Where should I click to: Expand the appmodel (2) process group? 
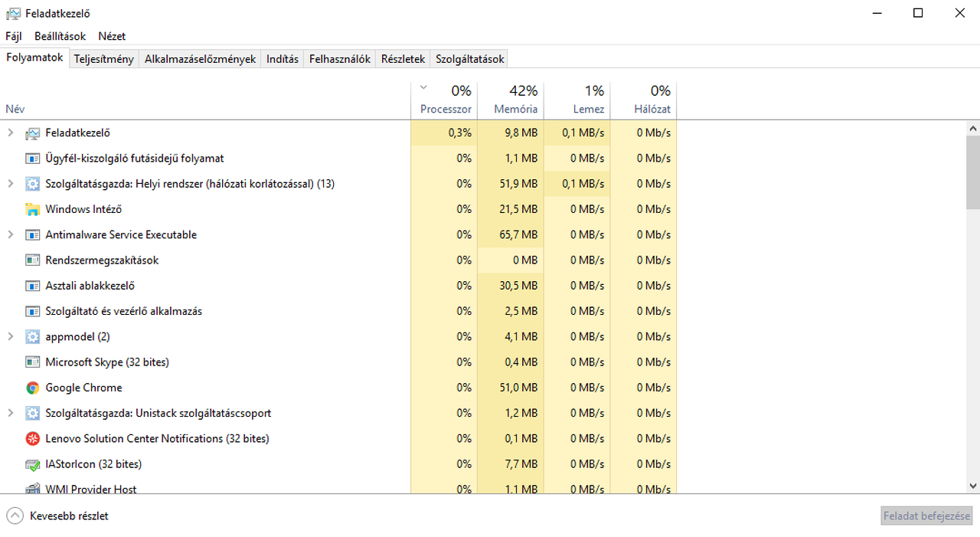point(11,336)
